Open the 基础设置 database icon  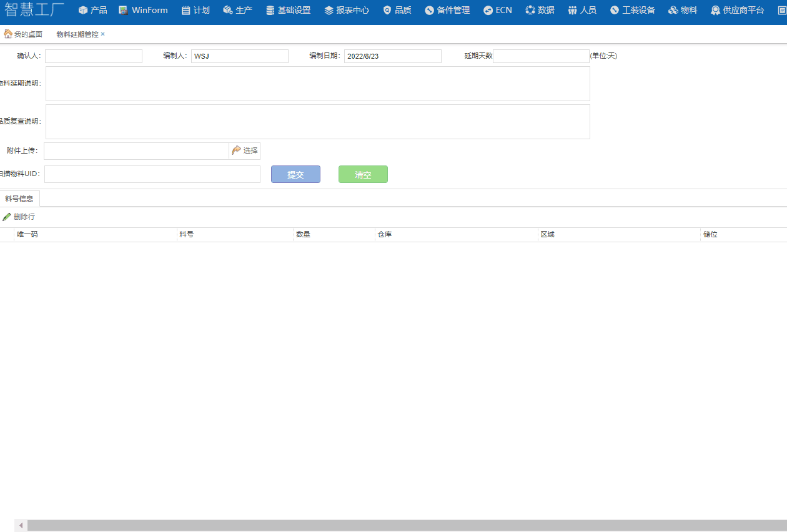pos(270,11)
